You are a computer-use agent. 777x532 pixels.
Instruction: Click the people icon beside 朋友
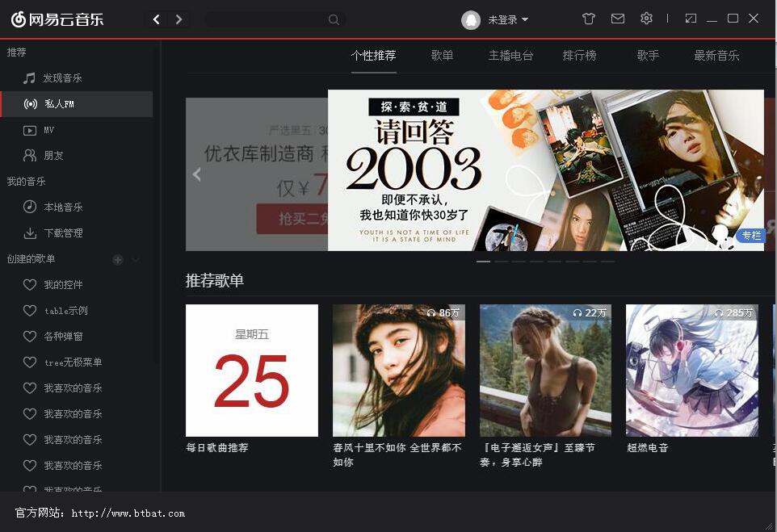coord(30,156)
